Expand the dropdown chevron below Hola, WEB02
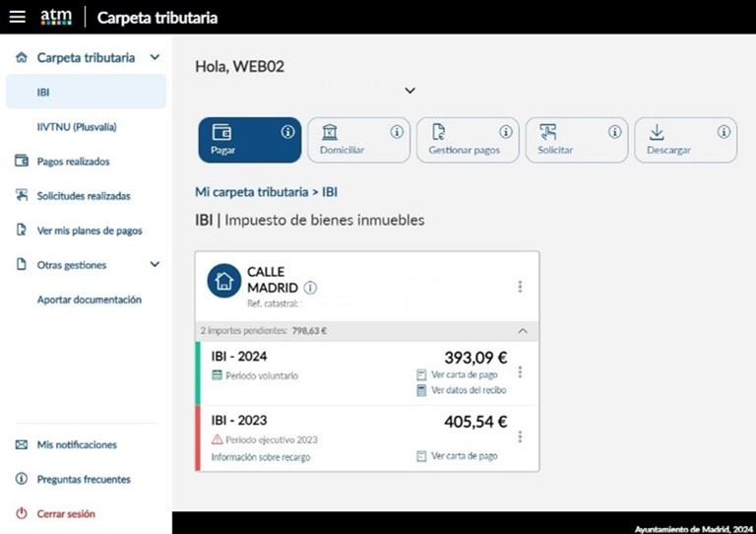 pyautogui.click(x=410, y=91)
